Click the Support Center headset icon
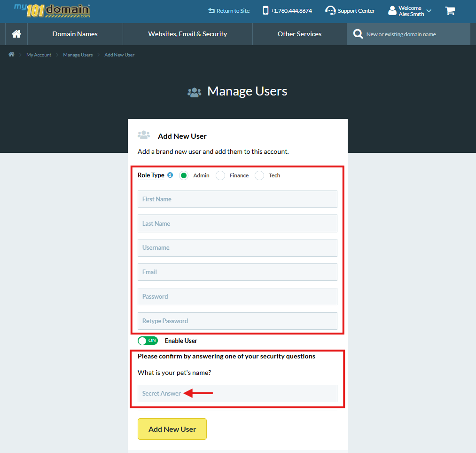The width and height of the screenshot is (476, 453). coord(330,10)
